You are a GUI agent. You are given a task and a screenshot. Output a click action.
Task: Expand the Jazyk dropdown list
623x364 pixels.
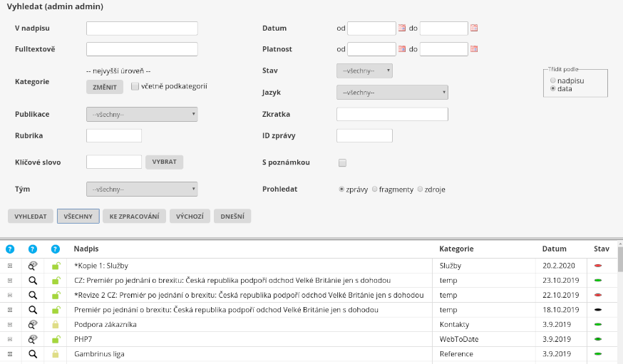392,93
